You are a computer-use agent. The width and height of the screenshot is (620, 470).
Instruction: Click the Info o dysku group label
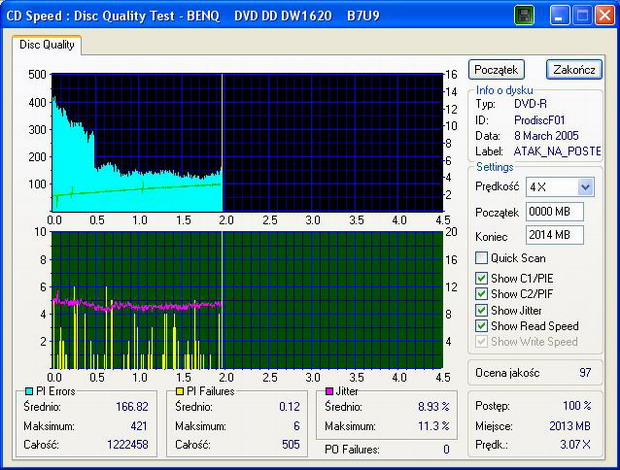pos(504,90)
